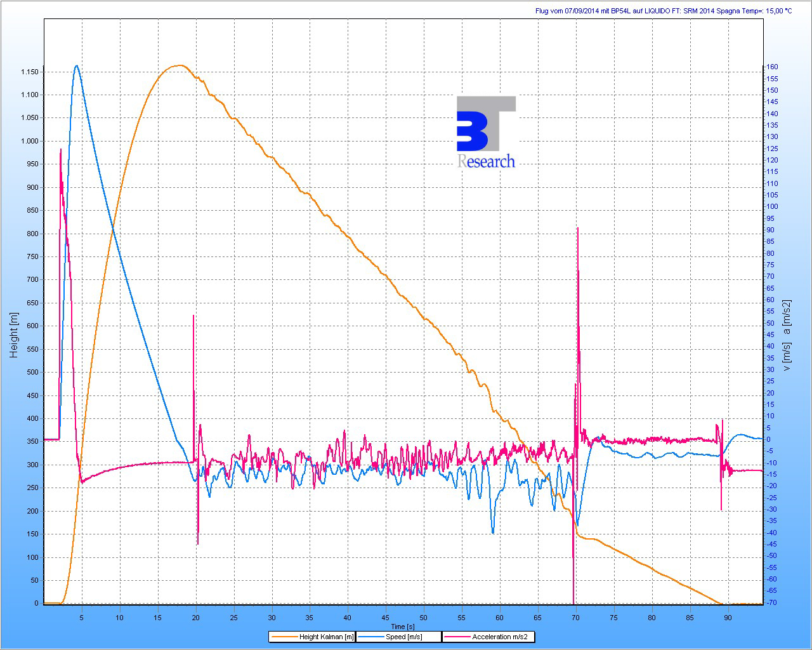
Task: Select the pink line sample in the legend
Action: click(x=457, y=637)
